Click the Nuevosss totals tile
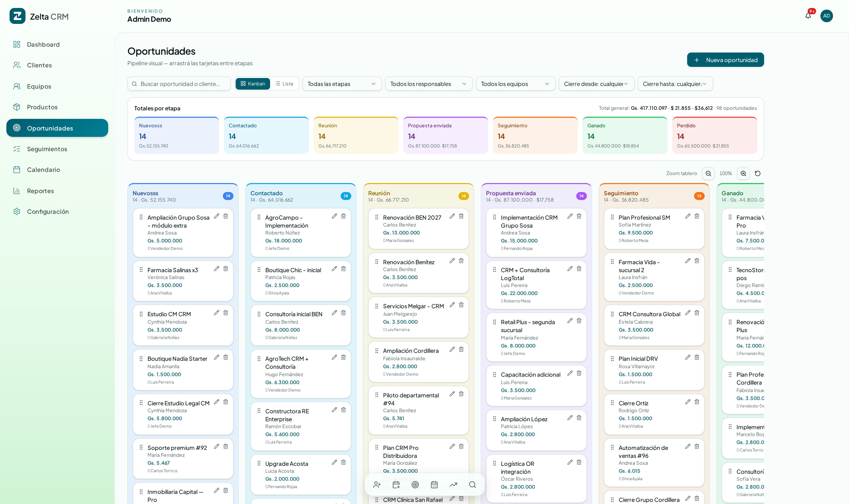 177,135
